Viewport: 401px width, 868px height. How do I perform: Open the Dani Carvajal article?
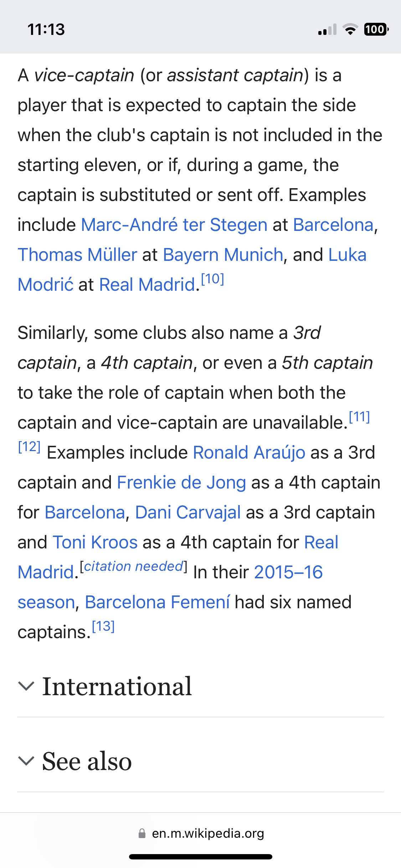click(188, 512)
